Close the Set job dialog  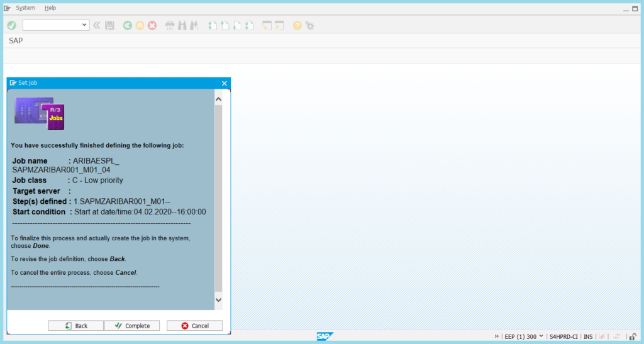pyautogui.click(x=225, y=84)
